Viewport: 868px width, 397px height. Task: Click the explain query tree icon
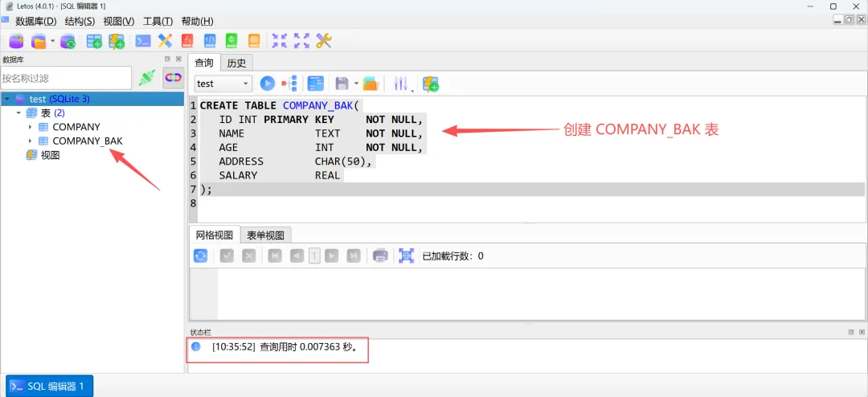coord(289,84)
